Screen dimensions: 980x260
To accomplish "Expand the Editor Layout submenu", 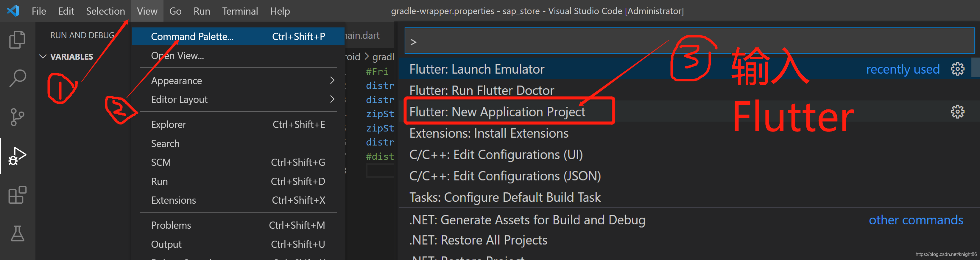I will pyautogui.click(x=238, y=99).
